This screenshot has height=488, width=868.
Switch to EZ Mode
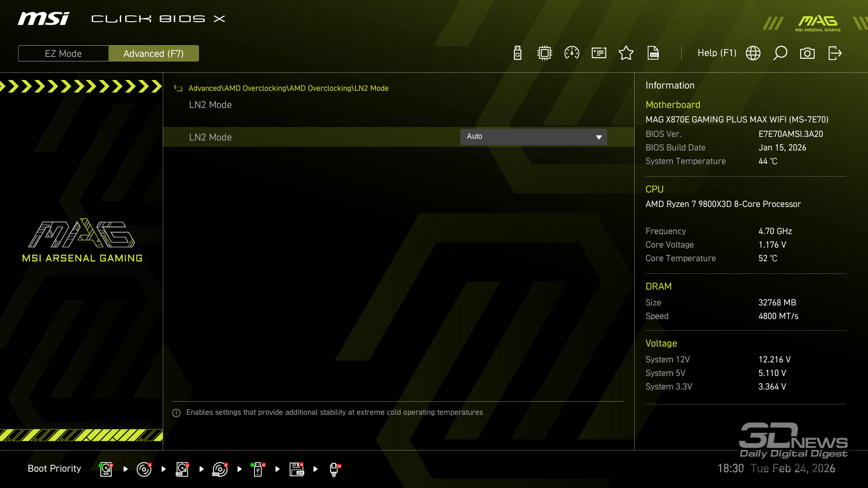coord(63,53)
